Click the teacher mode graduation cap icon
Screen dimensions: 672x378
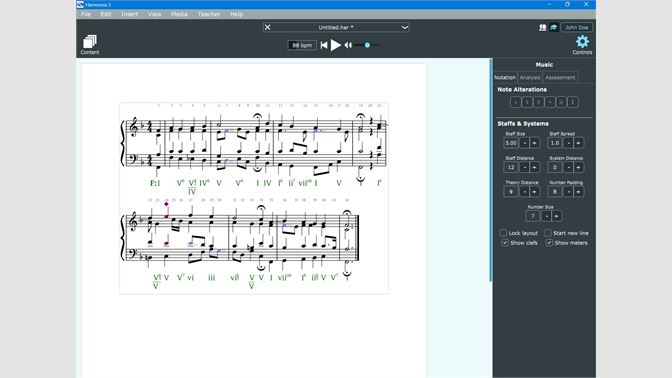point(554,27)
